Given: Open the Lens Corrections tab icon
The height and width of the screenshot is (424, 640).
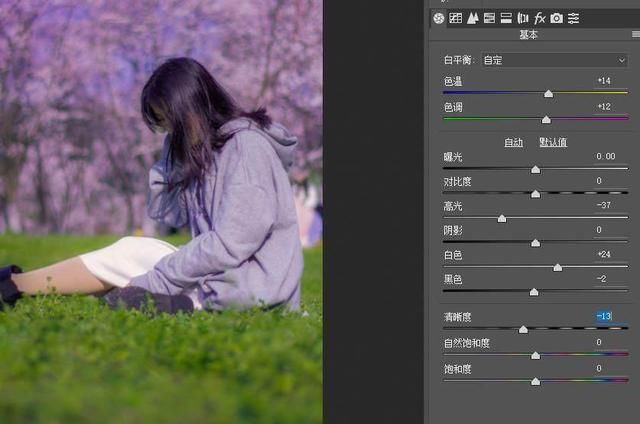Looking at the screenshot, I should pyautogui.click(x=523, y=18).
